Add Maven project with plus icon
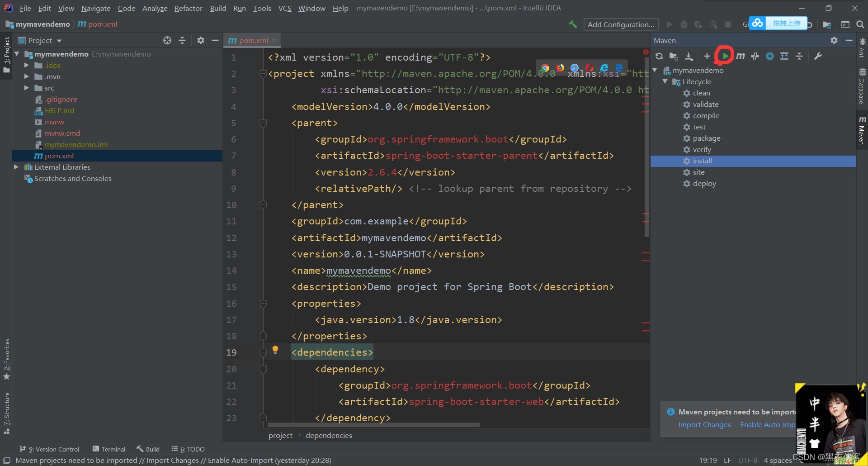 pos(707,56)
